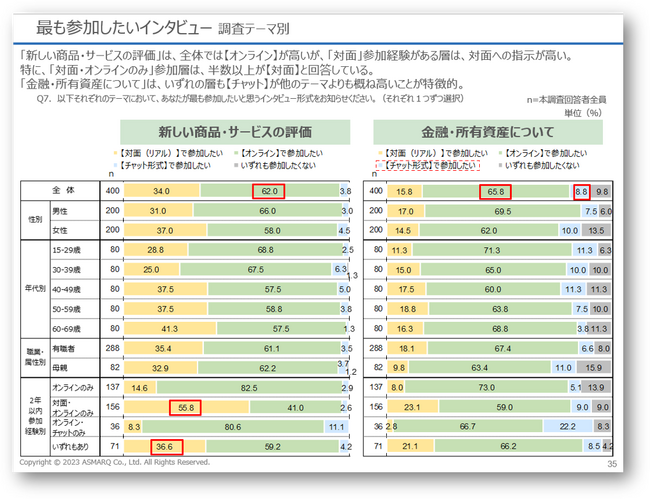Screen dimensions: 650x499
Task: Select the 全体 row label
Action: click(63, 190)
